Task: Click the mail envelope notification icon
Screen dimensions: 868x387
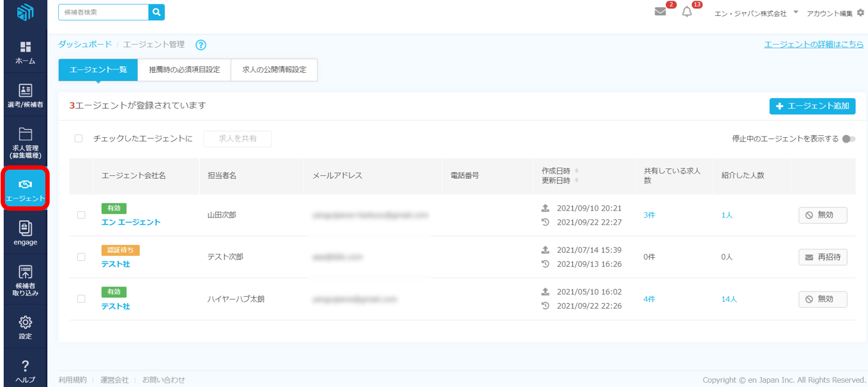Action: (x=660, y=12)
